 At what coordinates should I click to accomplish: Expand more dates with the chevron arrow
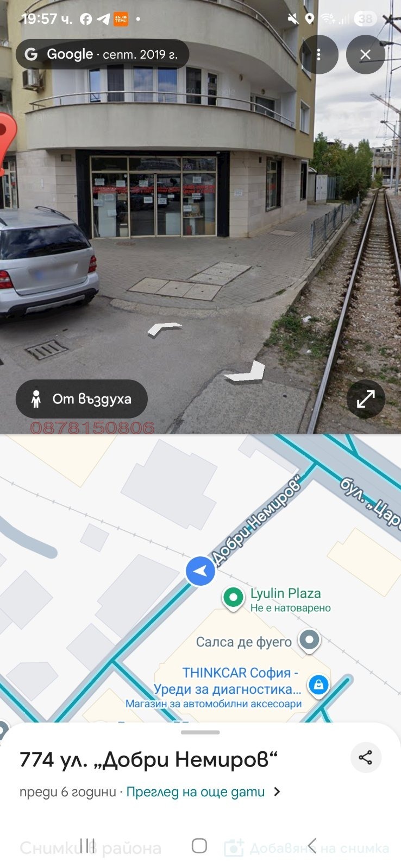[277, 792]
